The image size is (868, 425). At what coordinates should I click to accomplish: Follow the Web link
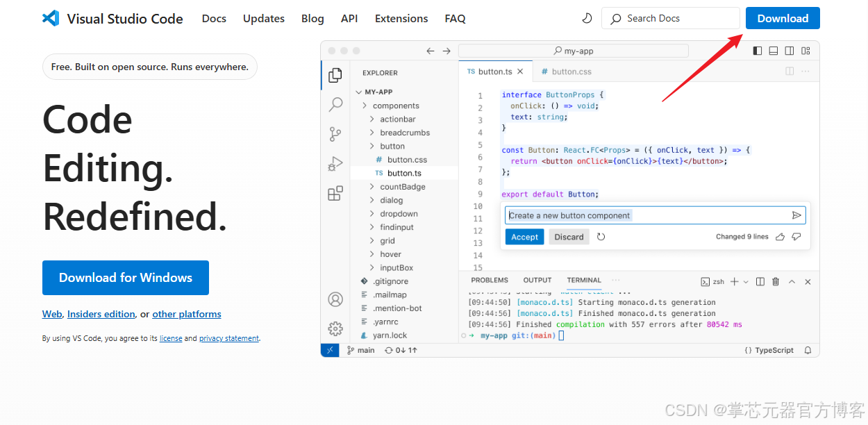52,314
